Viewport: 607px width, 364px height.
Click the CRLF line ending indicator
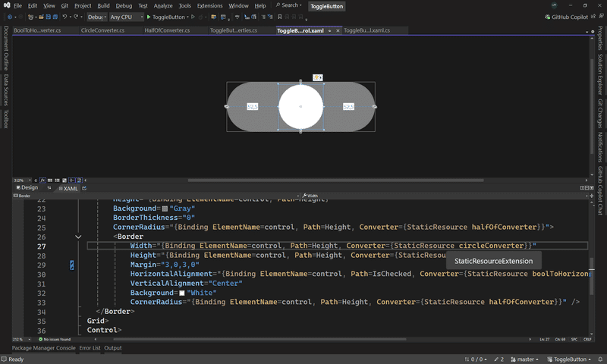pyautogui.click(x=587, y=339)
